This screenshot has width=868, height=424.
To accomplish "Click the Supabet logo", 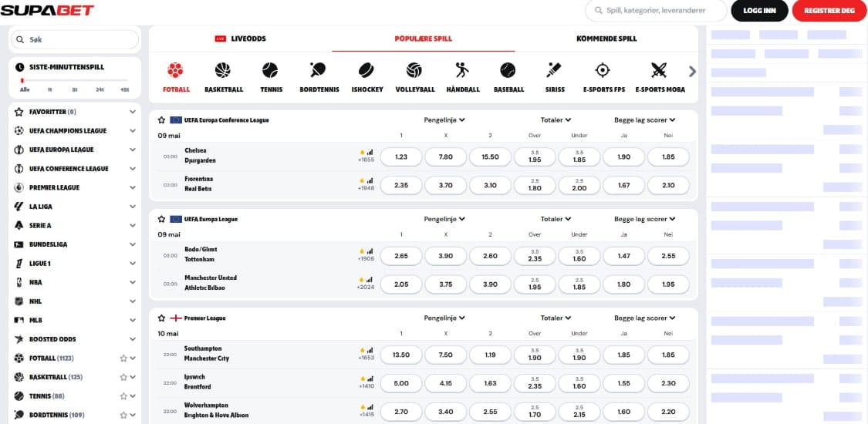I will (x=47, y=11).
